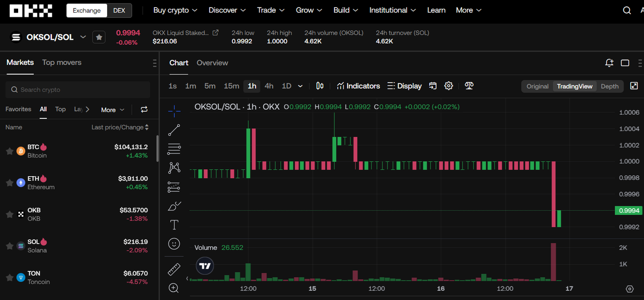Screen dimensions: 644x300
Task: Click the TradingView logo on chart
Action: 205,266
